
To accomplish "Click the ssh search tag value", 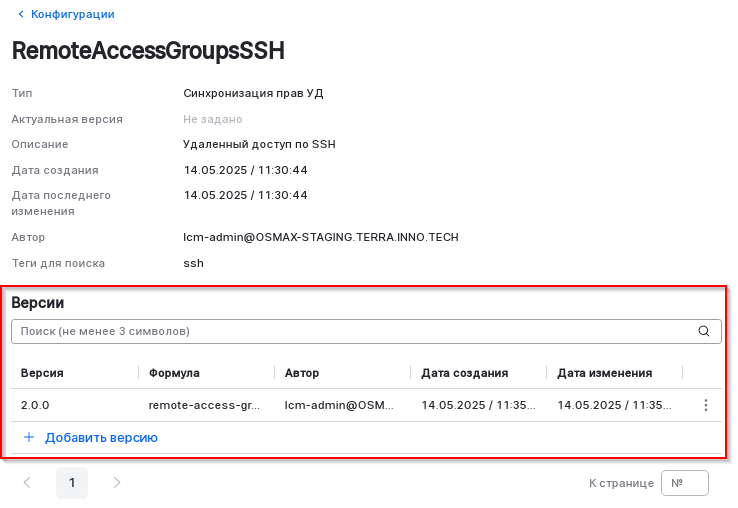I will (x=193, y=263).
